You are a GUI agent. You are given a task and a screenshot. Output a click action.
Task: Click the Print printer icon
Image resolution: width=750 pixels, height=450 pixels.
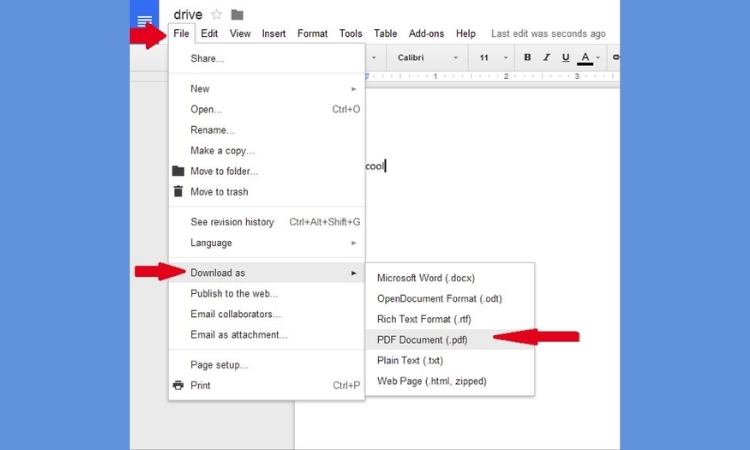coord(178,385)
